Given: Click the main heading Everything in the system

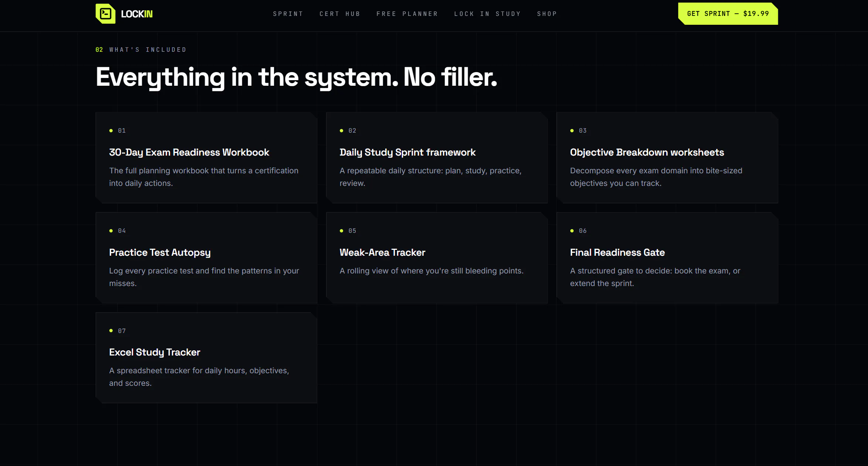Looking at the screenshot, I should (297, 78).
